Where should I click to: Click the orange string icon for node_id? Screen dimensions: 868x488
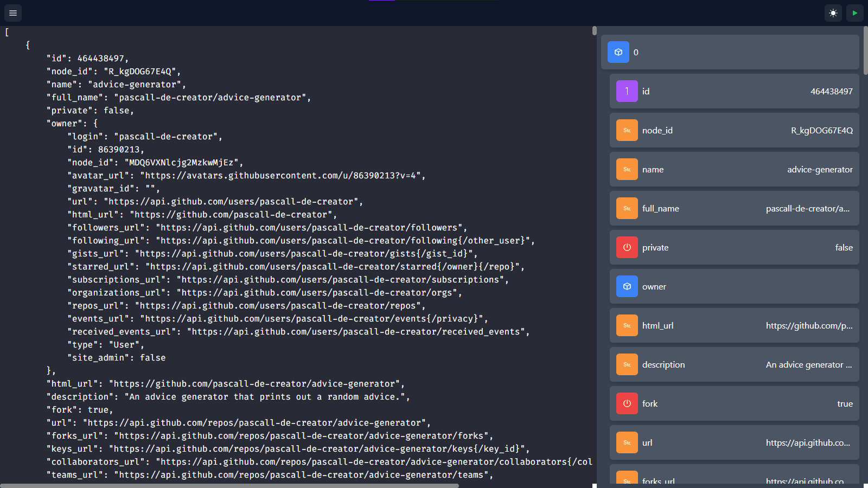coord(627,130)
